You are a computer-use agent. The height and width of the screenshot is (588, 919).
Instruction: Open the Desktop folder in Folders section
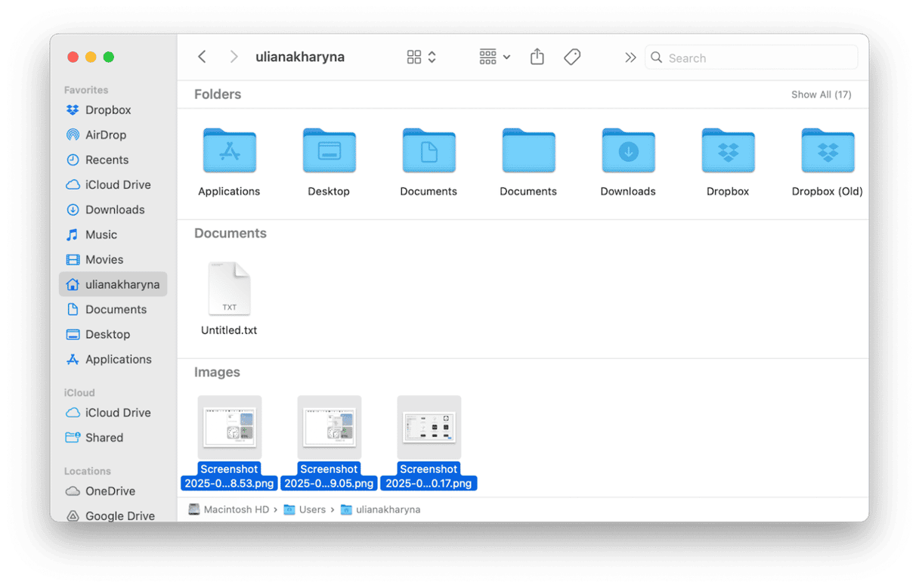[329, 151]
